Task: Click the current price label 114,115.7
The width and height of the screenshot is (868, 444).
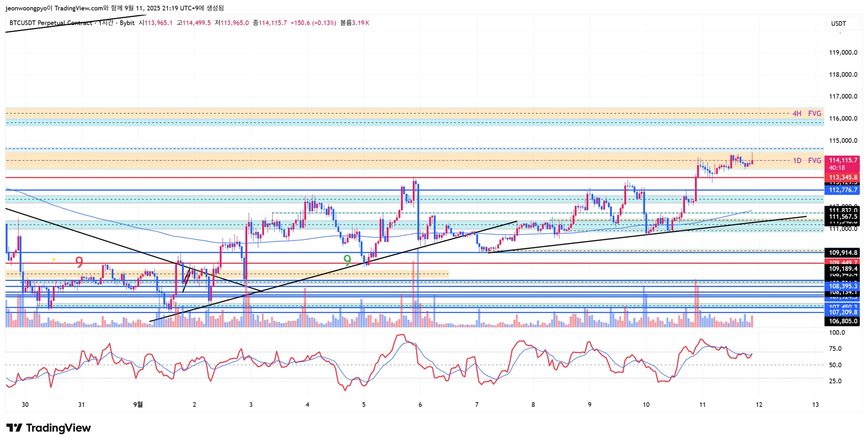Action: click(x=842, y=161)
